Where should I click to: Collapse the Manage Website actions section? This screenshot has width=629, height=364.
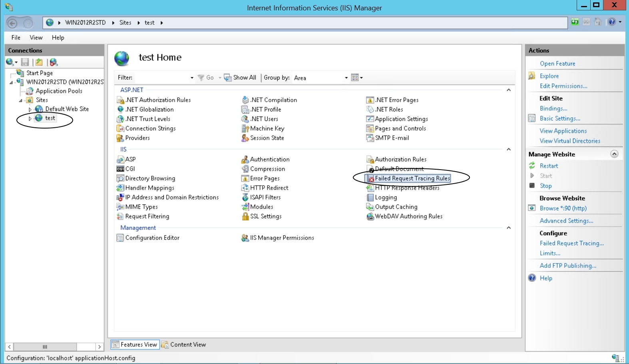coord(615,154)
